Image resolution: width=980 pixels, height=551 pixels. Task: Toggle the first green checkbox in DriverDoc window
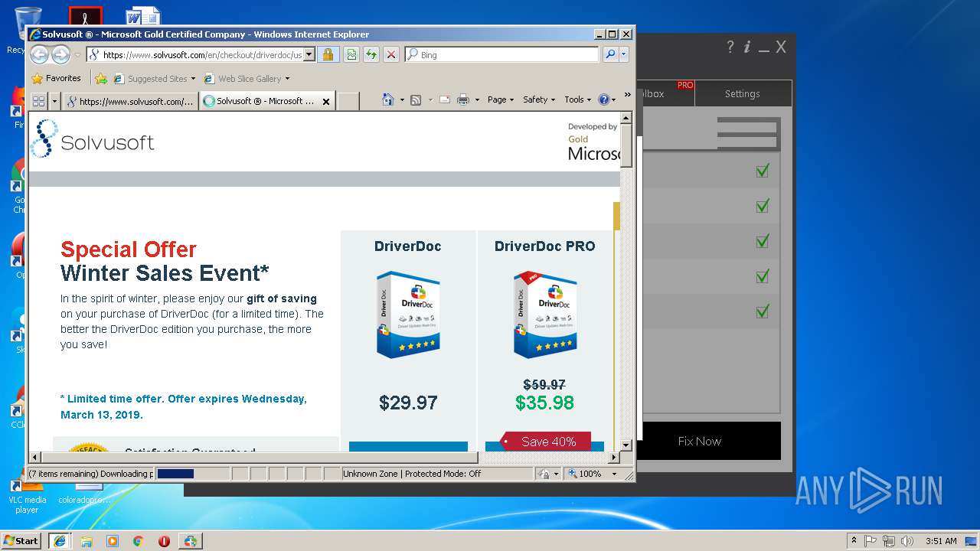coord(762,171)
